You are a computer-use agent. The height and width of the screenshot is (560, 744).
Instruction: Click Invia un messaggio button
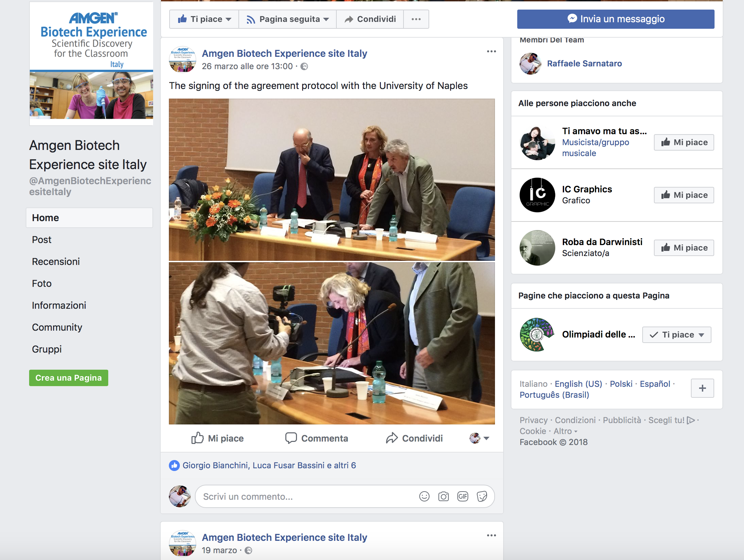coord(616,19)
